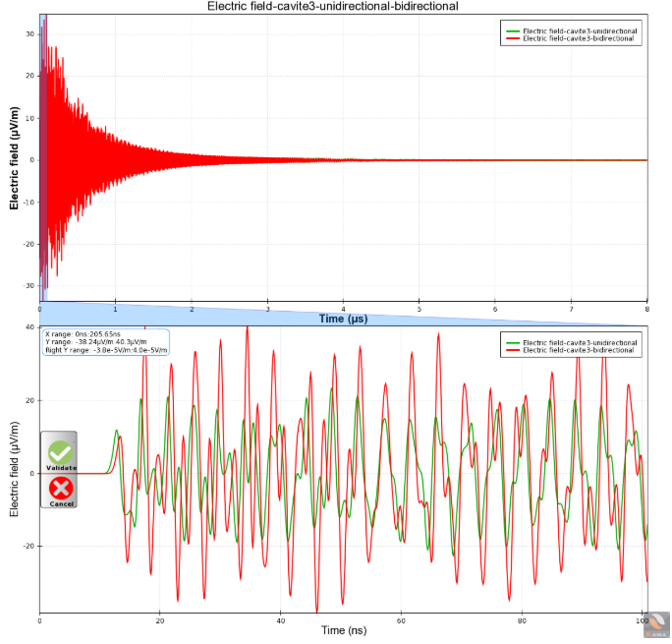672x644 pixels.
Task: Click the top Electric field y-axis label
Action: pyautogui.click(x=15, y=158)
